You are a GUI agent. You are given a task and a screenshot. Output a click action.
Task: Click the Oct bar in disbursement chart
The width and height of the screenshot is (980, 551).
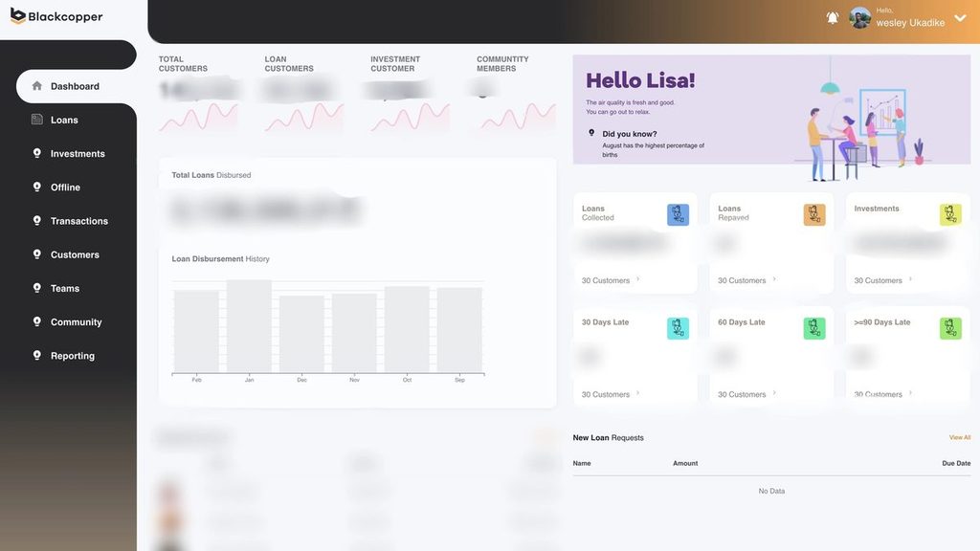click(407, 329)
